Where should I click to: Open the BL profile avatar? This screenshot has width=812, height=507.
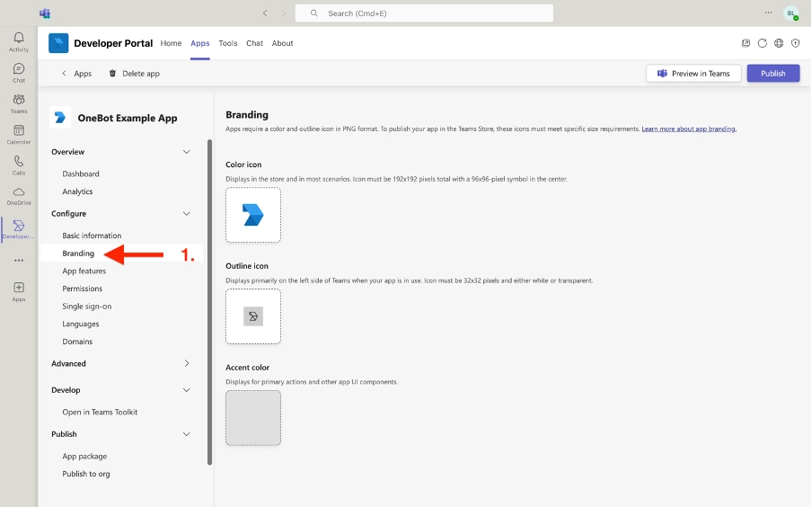(790, 13)
